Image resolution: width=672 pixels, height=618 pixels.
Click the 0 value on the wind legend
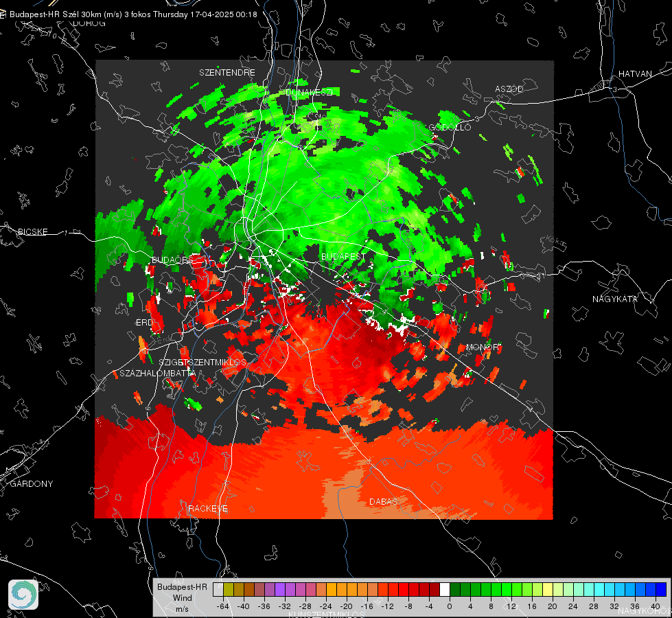coord(450,606)
